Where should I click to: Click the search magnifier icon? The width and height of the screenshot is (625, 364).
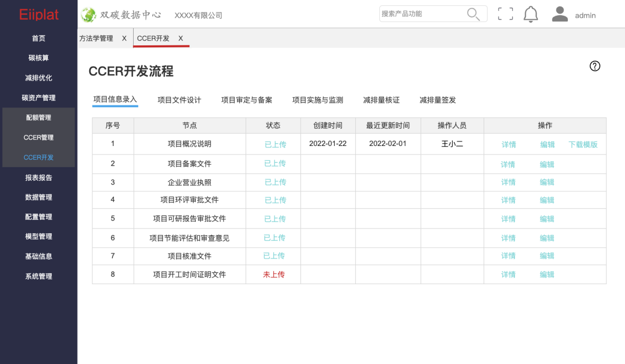point(473,14)
